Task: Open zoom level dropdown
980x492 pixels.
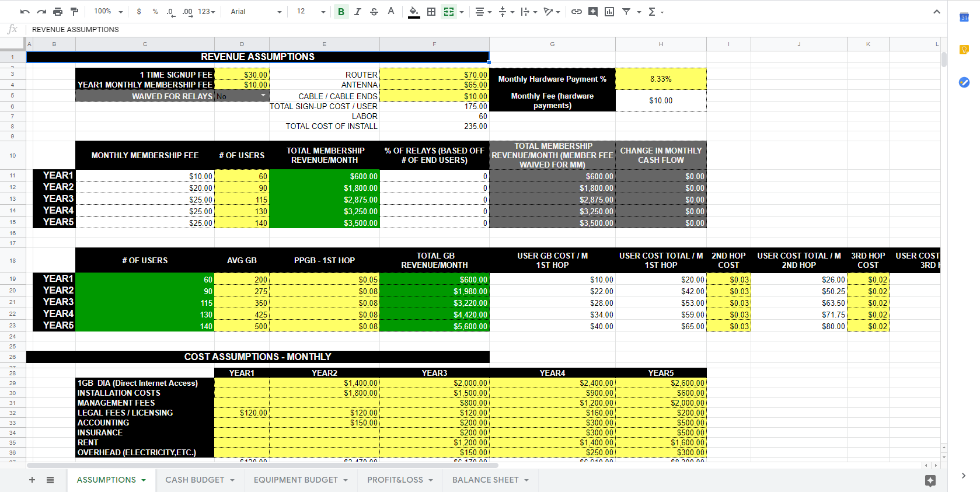Action: (109, 12)
